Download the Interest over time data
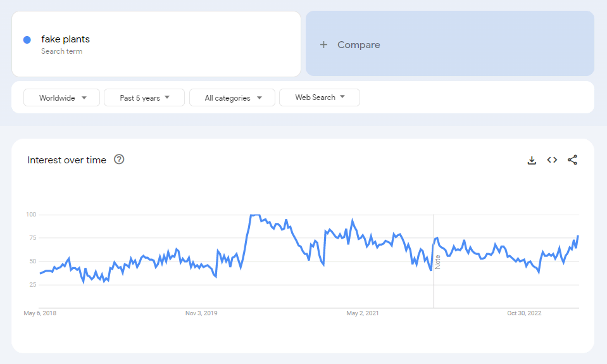This screenshot has height=364, width=607. pyautogui.click(x=532, y=160)
